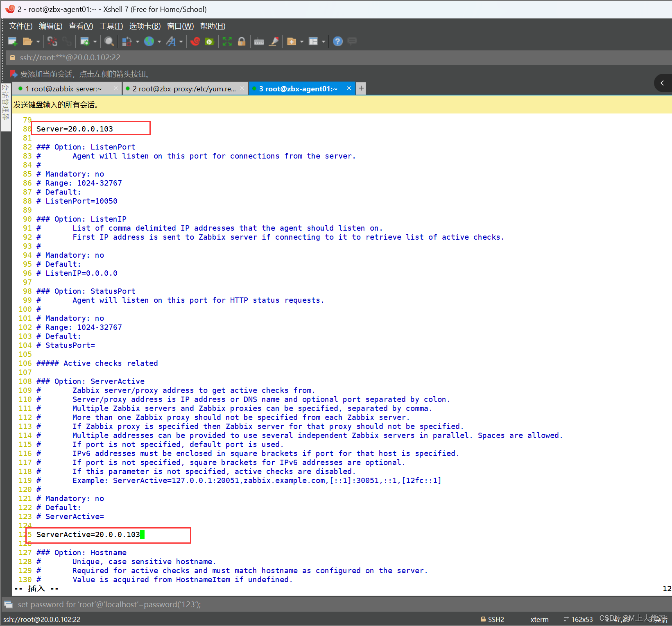Open key mapping keyboard icon

259,41
